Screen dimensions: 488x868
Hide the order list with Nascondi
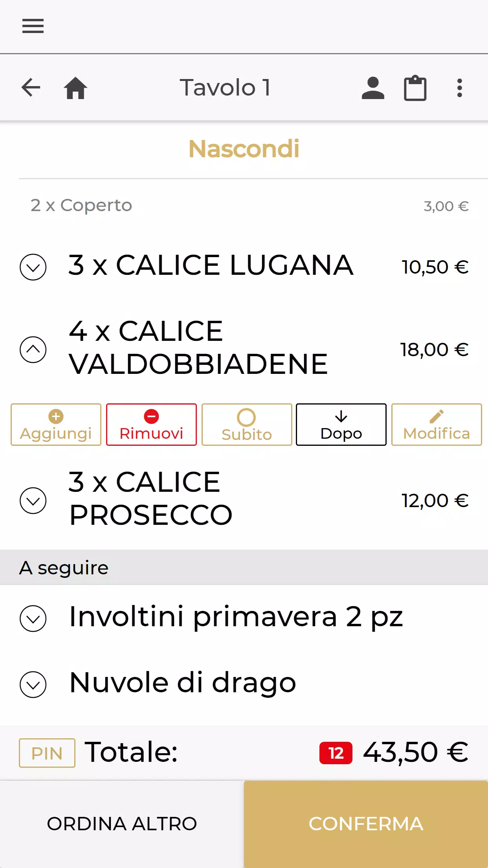(244, 149)
